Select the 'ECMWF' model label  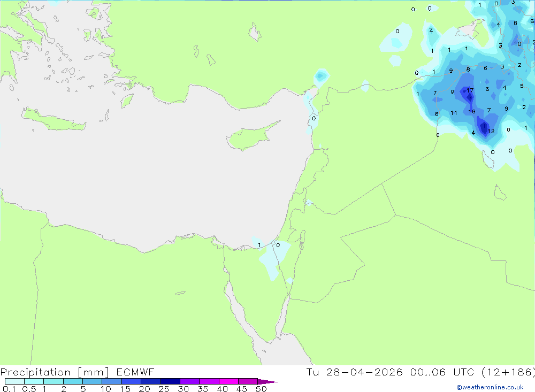(135, 372)
